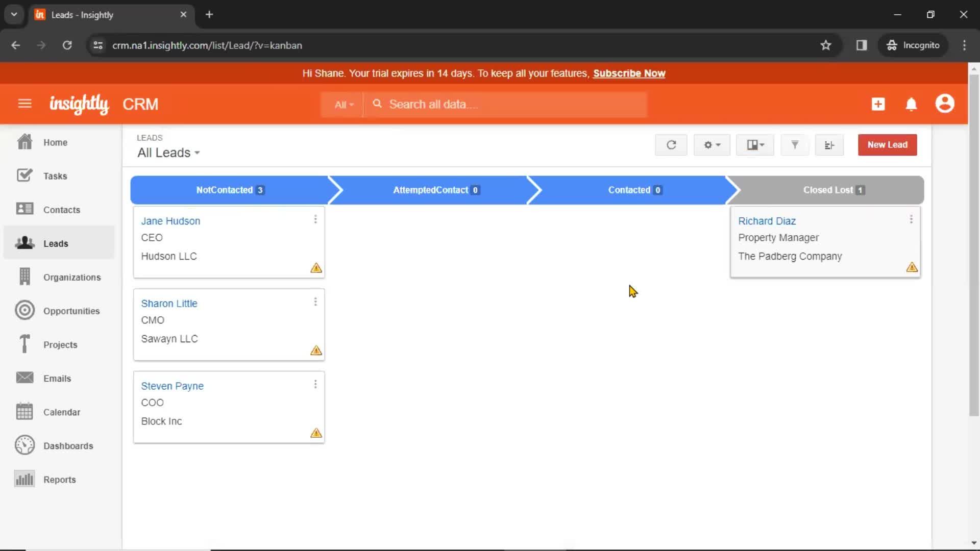Open the Organizations menu item
This screenshot has height=551, width=980.
[x=72, y=277]
